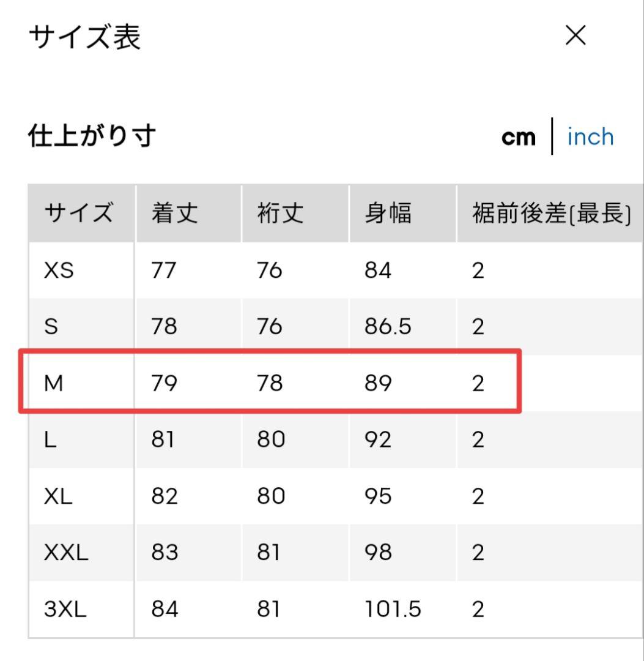Click the XS size label
This screenshot has height=661, width=644.
coord(58,271)
